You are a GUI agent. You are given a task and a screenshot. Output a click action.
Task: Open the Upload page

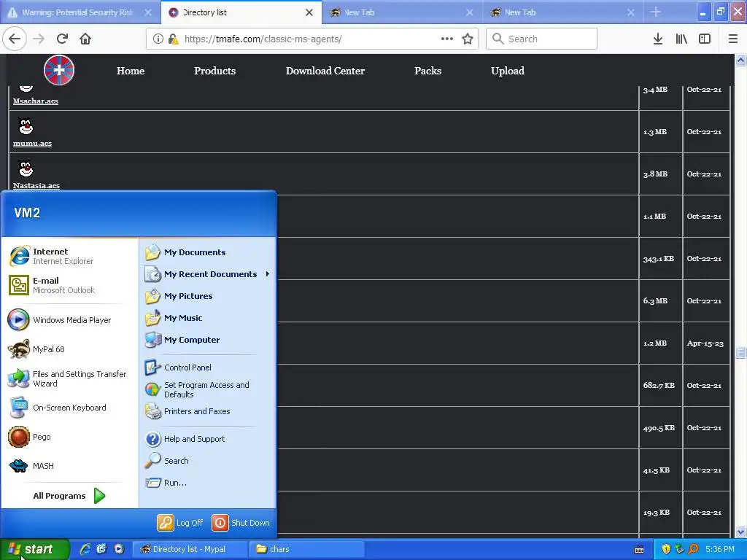(x=508, y=71)
